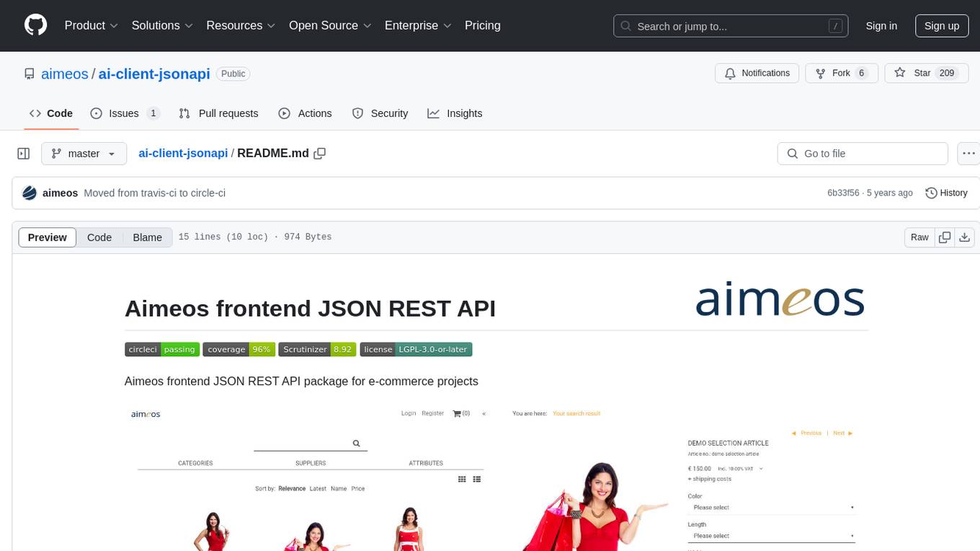Click the Sign up button

(x=942, y=26)
